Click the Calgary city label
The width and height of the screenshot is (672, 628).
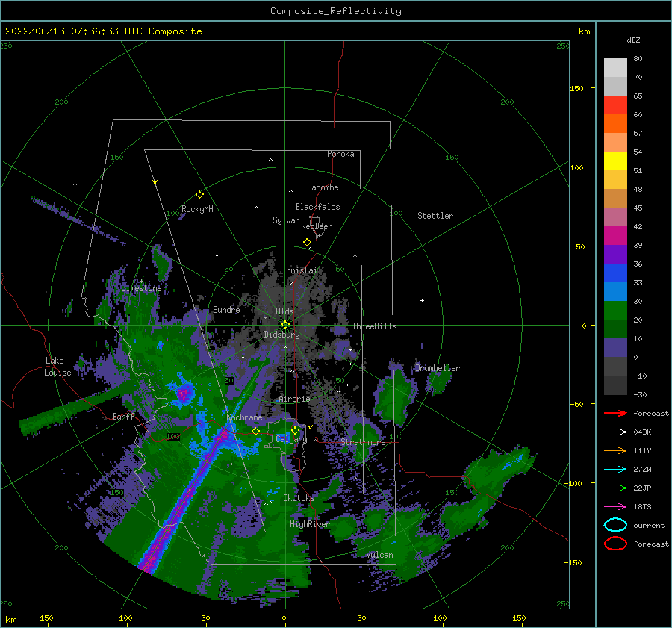pos(291,439)
